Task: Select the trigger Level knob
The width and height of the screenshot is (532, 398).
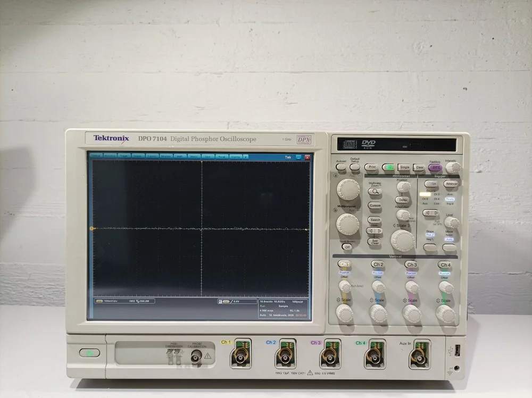Action: (451, 222)
